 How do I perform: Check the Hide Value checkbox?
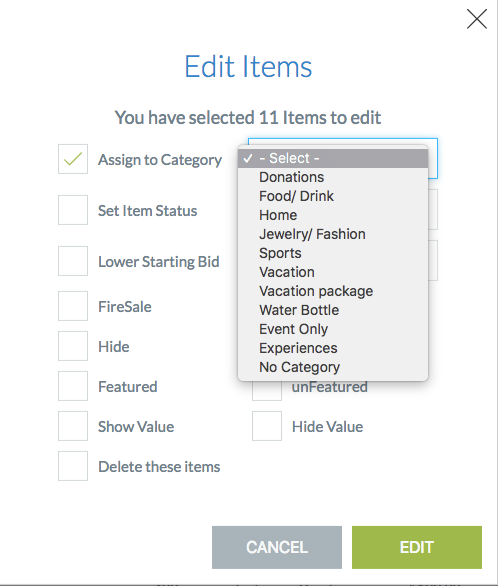[x=267, y=426]
